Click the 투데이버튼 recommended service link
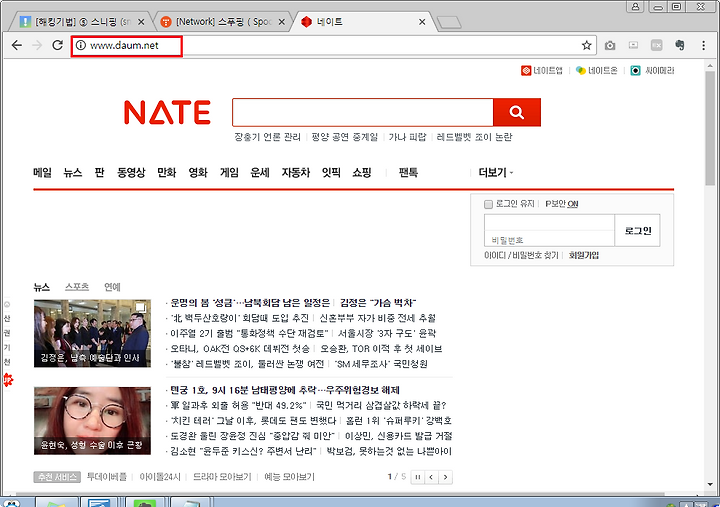 107,477
